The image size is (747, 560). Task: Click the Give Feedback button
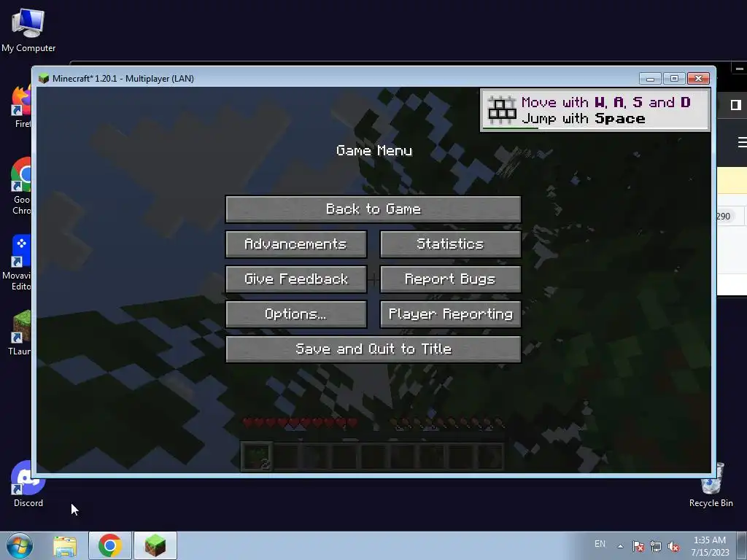[x=296, y=279]
